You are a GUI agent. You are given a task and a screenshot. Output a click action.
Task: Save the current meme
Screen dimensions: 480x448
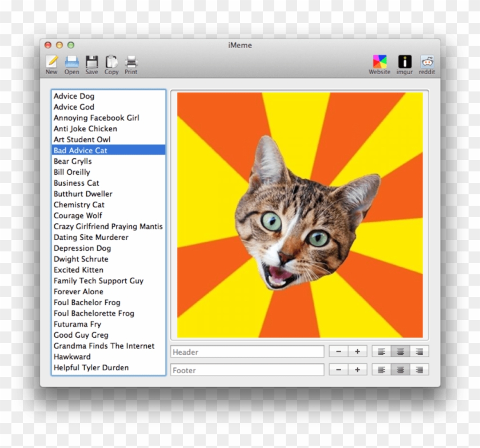point(91,63)
